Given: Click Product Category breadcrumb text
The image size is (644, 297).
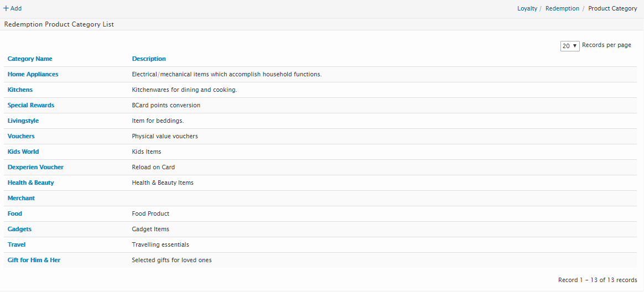Looking at the screenshot, I should coord(612,8).
